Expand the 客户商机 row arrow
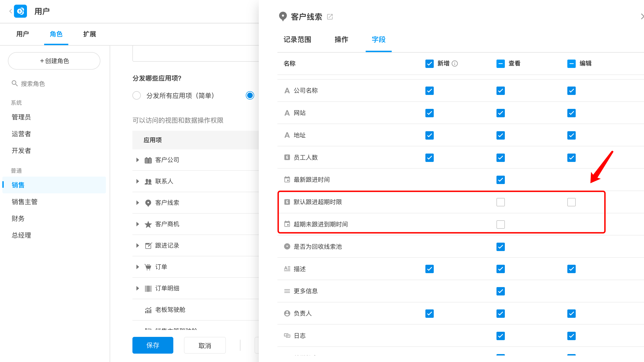The width and height of the screenshot is (644, 362). pos(138,224)
